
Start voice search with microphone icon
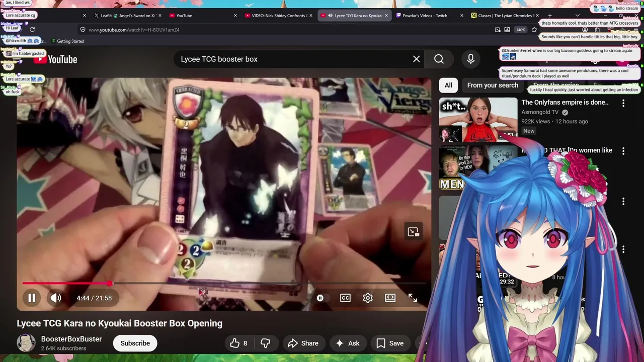click(x=470, y=59)
